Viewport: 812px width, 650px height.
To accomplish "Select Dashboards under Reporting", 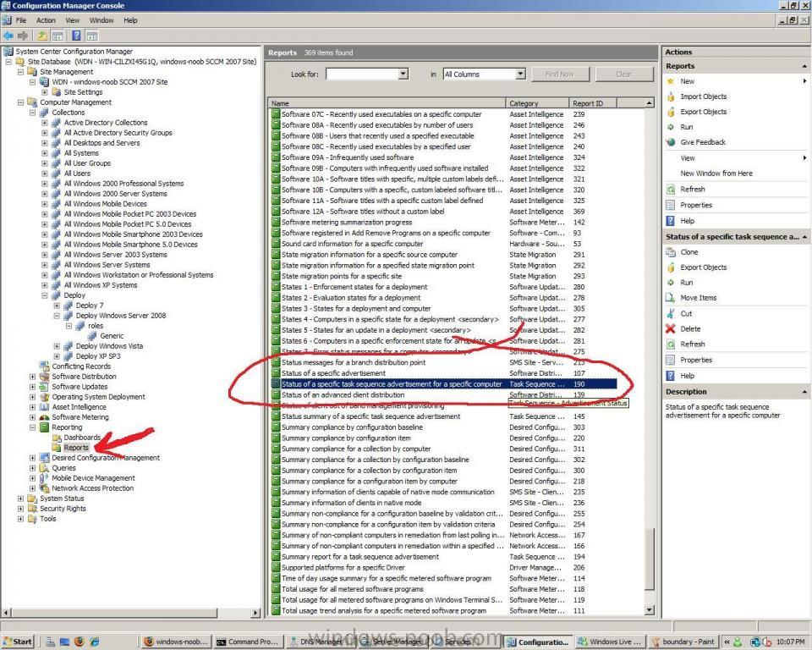I will pyautogui.click(x=82, y=438).
